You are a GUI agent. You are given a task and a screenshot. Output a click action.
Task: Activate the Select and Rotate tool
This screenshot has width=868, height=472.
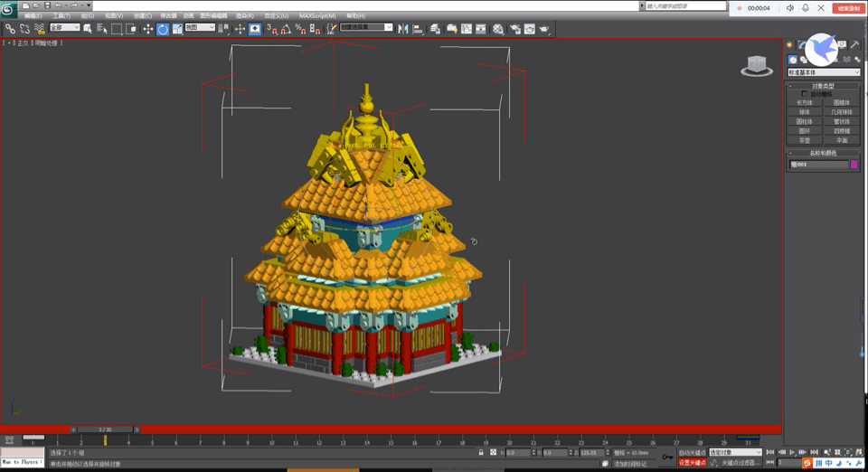coord(163,29)
